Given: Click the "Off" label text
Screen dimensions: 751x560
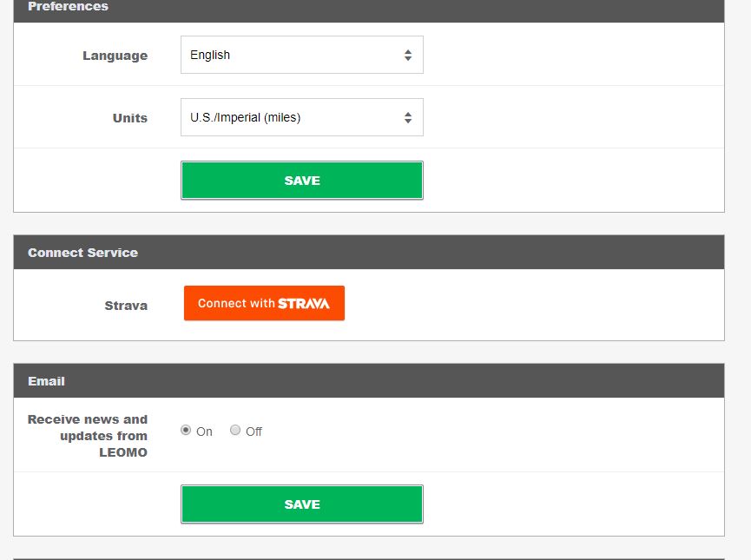Looking at the screenshot, I should coord(254,432).
